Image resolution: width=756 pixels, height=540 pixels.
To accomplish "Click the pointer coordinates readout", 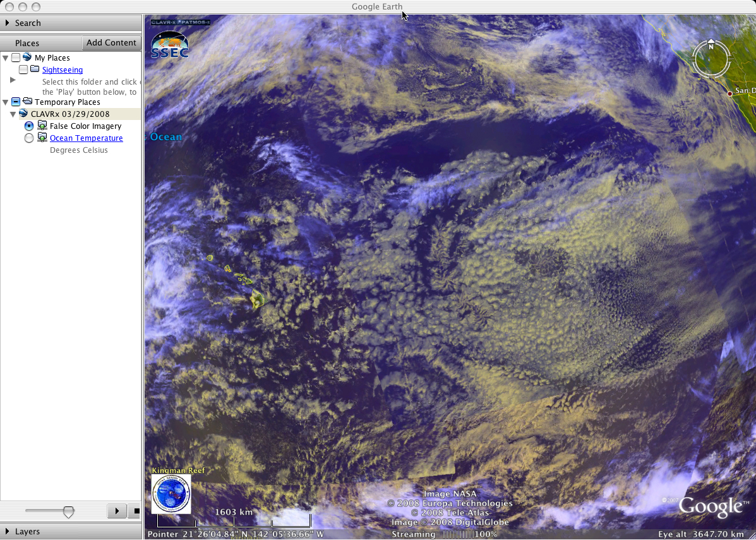I will (236, 534).
